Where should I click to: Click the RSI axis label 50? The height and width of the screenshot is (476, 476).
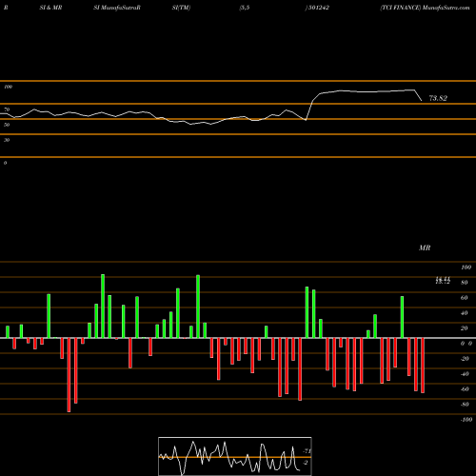(x=7, y=125)
